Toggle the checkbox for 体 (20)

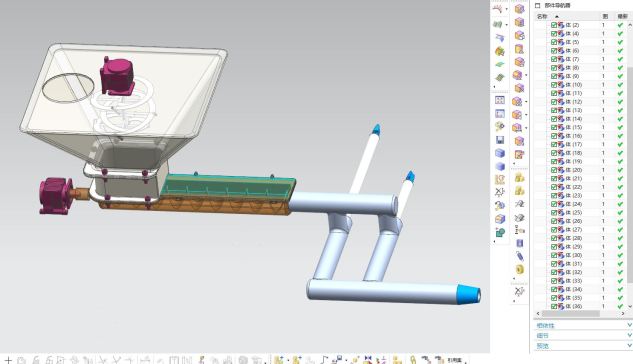point(554,170)
